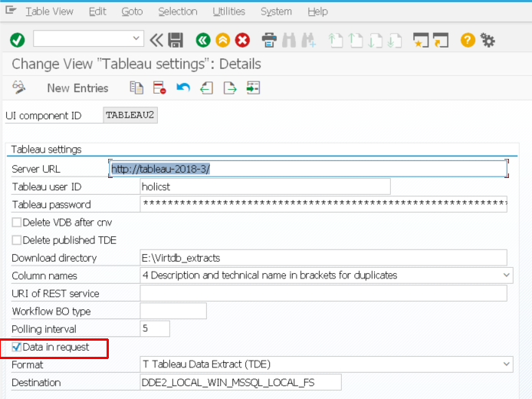
Task: Click the Tableau user ID field
Action: click(x=265, y=186)
